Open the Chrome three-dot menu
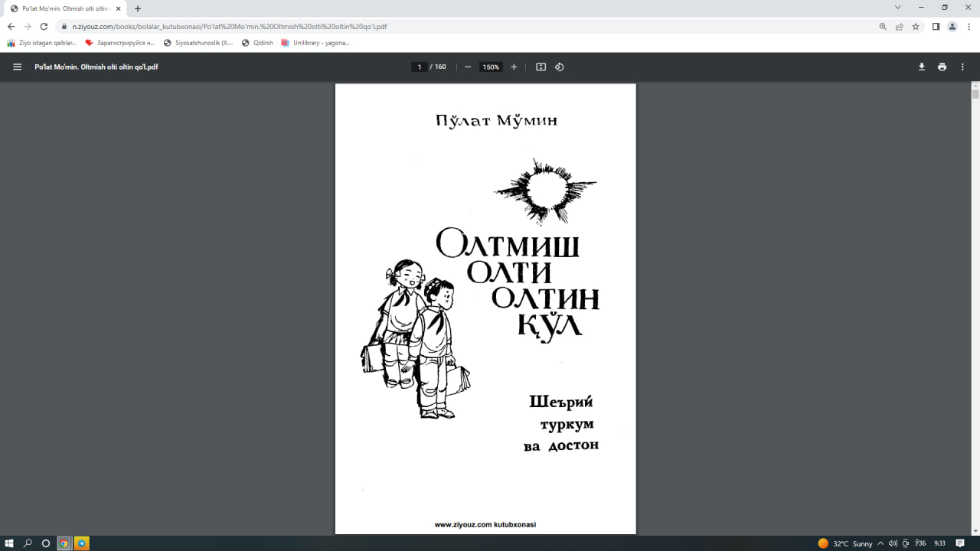This screenshot has height=551, width=980. pyautogui.click(x=969, y=26)
